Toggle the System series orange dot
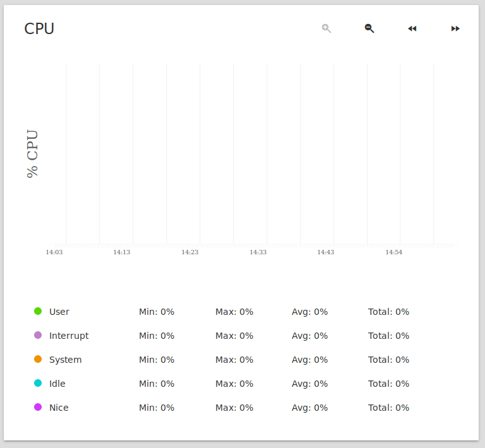The image size is (485, 448). click(38, 359)
